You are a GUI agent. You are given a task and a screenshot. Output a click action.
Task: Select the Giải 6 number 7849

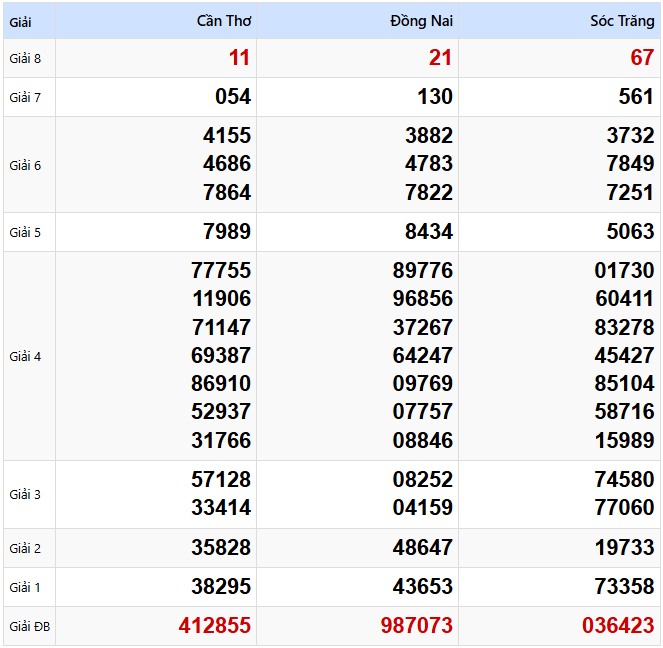point(629,164)
